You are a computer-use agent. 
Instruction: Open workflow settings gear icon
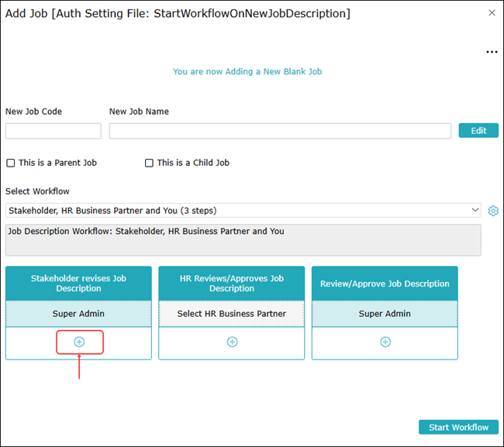click(493, 211)
